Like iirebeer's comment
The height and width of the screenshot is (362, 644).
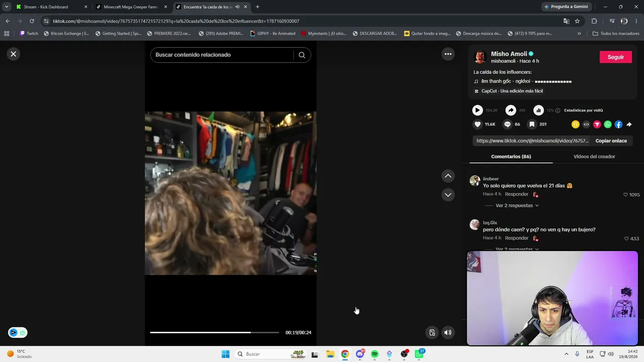click(x=626, y=195)
